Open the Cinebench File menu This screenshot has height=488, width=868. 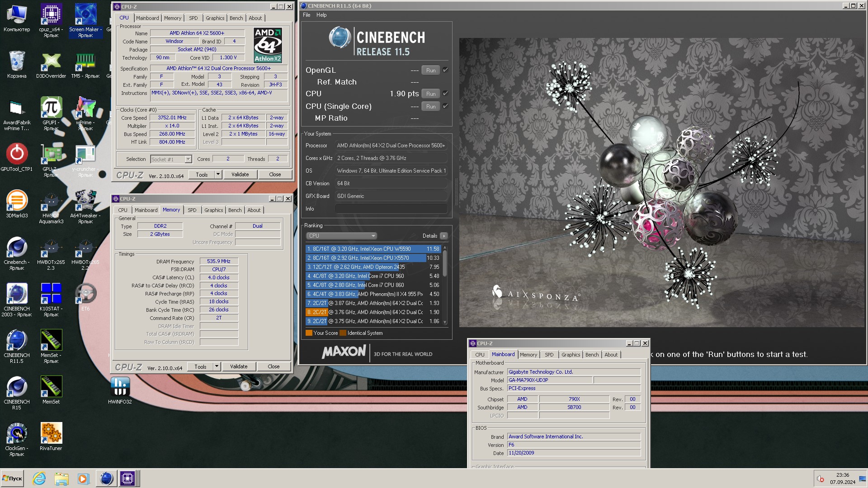307,15
